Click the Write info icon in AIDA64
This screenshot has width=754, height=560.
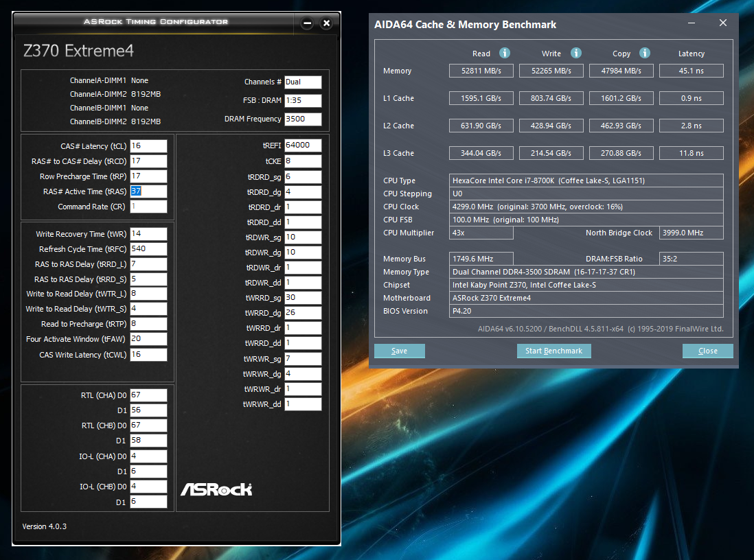tap(575, 53)
